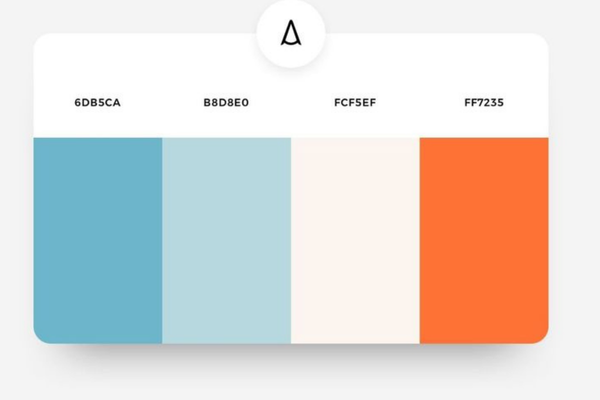Click white header gap between B8D8E0 and FCF5EF

click(x=290, y=103)
